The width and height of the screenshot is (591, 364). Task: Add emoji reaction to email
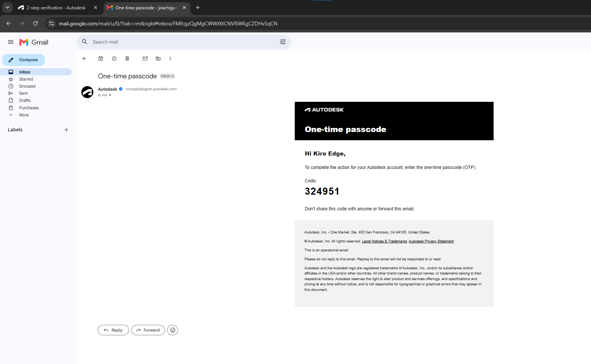pyautogui.click(x=172, y=330)
